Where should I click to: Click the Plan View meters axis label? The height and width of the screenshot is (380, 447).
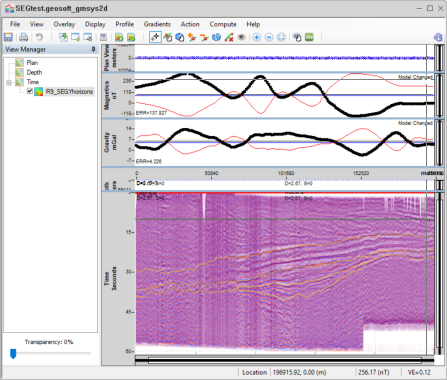point(110,58)
